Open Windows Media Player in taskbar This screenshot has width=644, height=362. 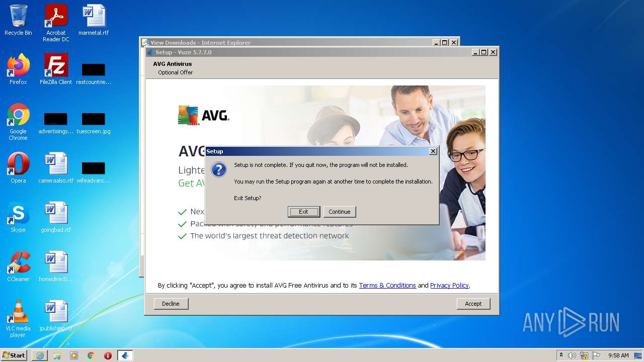74,355
